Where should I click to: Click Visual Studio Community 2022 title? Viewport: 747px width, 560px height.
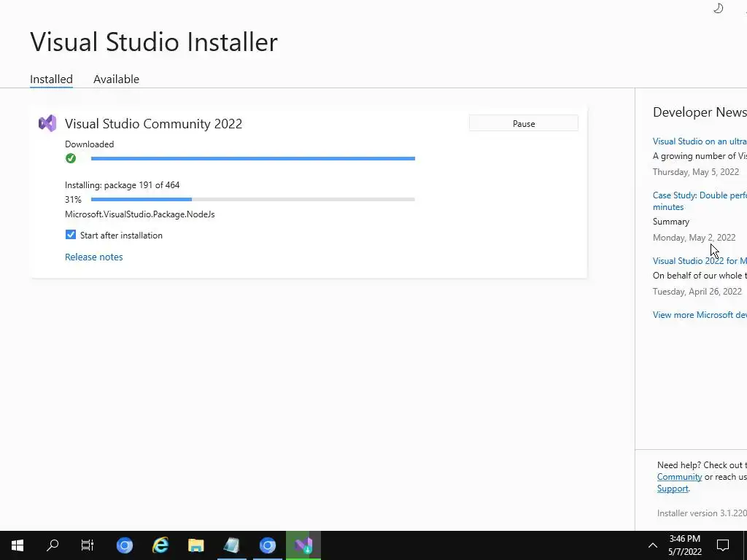pos(153,124)
